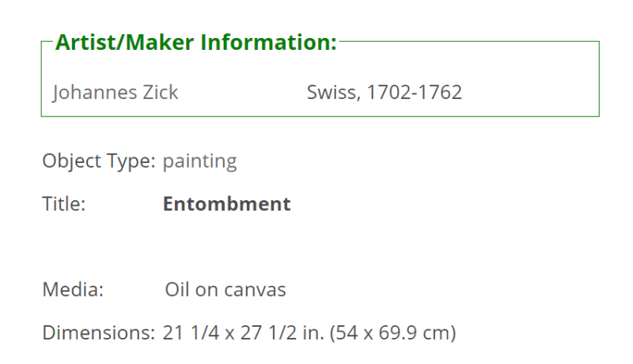This screenshot has width=633, height=364.
Task: Open the Johannes Zick artist name
Action: tap(116, 93)
